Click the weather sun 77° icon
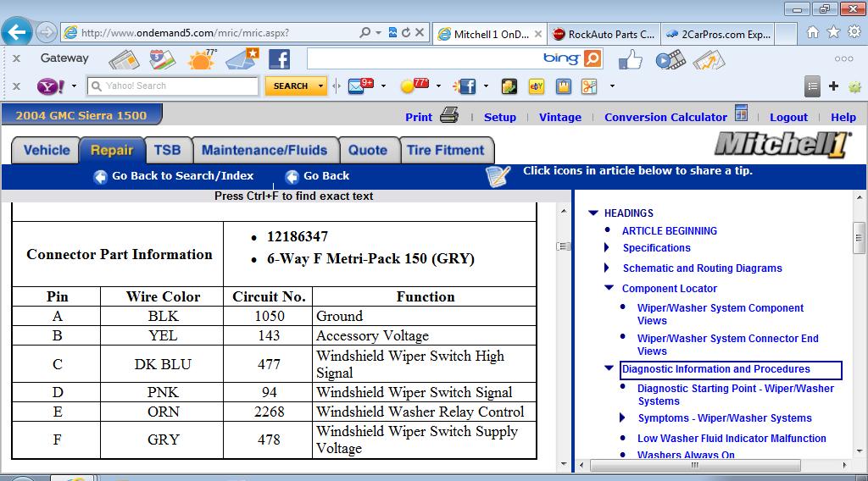The height and width of the screenshot is (481, 868). [202, 59]
